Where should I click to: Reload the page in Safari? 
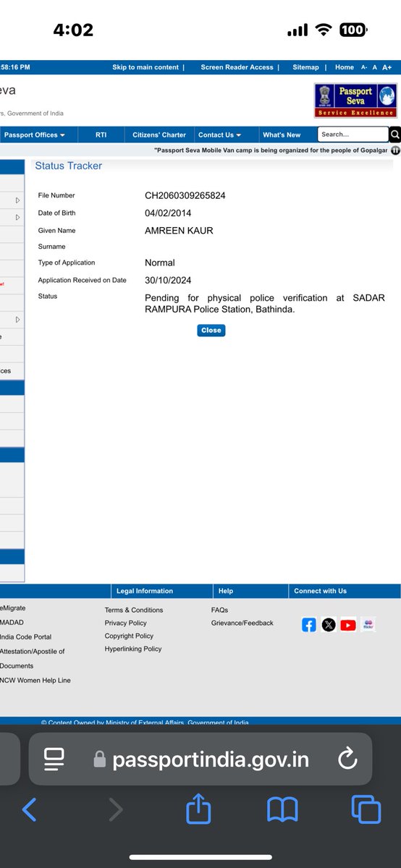click(347, 759)
